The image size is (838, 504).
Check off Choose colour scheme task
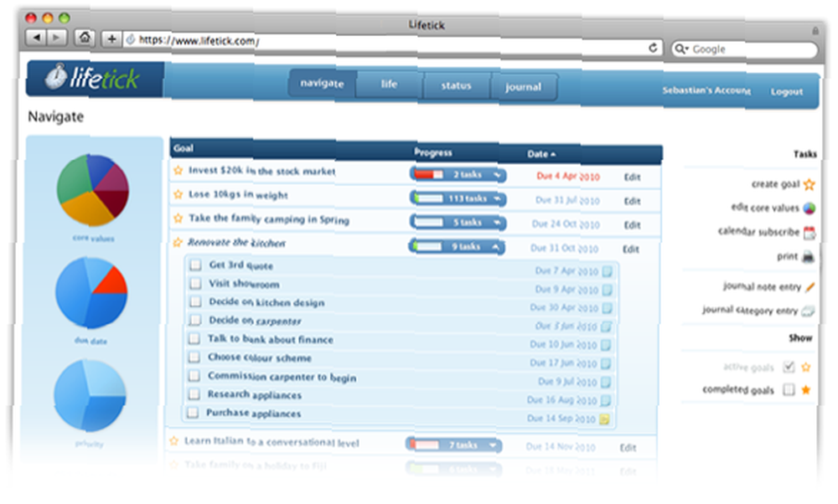click(x=194, y=357)
